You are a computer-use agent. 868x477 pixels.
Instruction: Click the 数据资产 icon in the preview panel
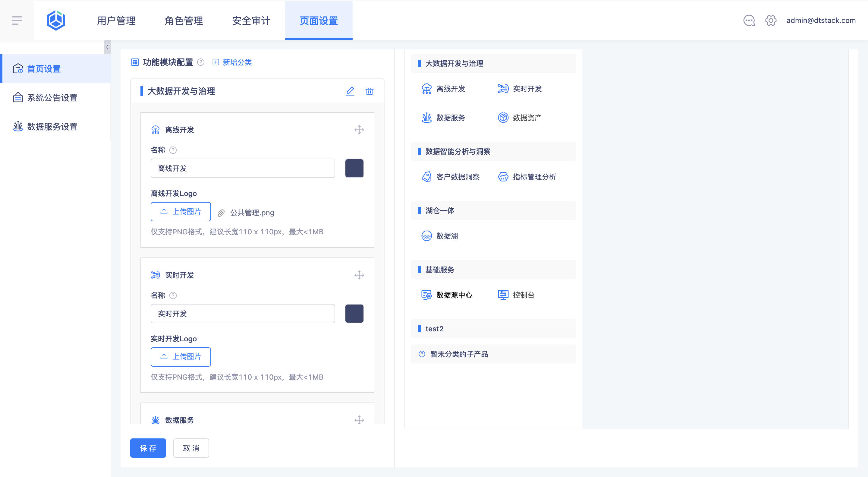click(503, 118)
